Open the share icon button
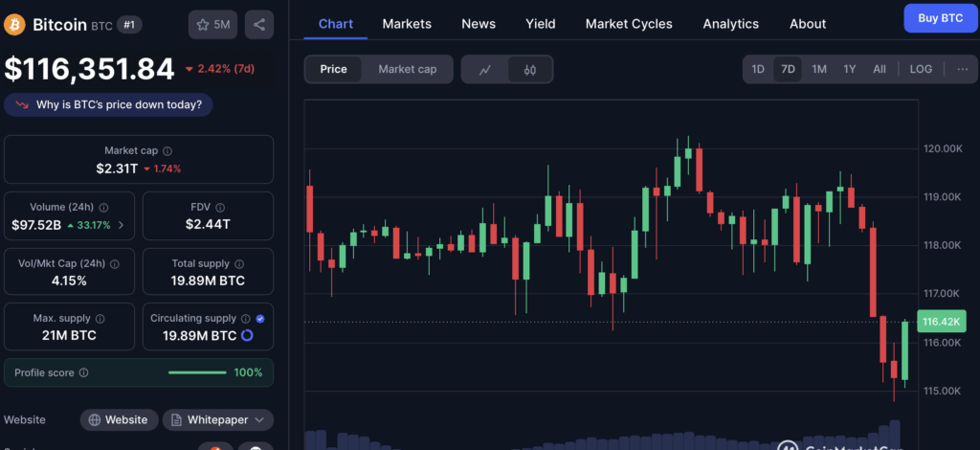Image resolution: width=980 pixels, height=450 pixels. [x=259, y=25]
